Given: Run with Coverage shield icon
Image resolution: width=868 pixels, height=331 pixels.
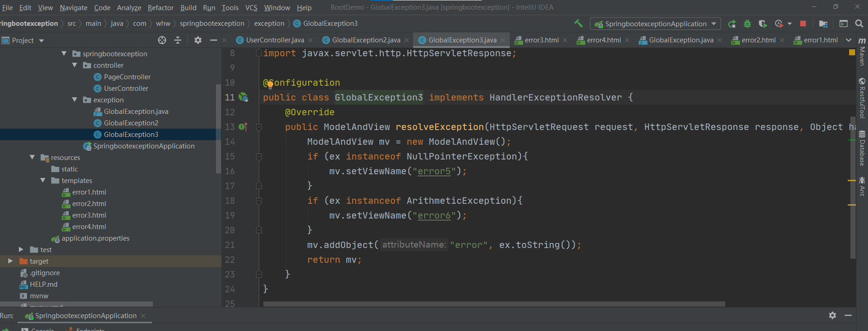Looking at the screenshot, I should tap(763, 24).
